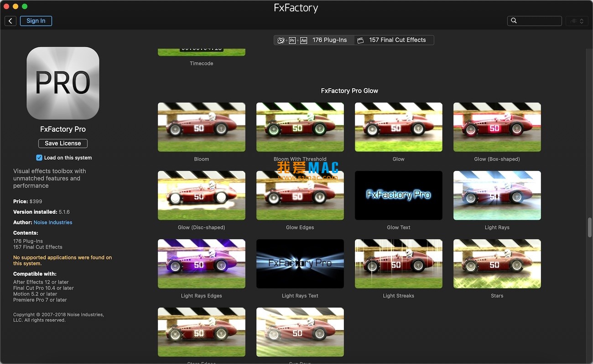Viewport: 593px width, 364px height.
Task: Open the Stars Edges thumbnail at bottom
Action: coord(202,332)
